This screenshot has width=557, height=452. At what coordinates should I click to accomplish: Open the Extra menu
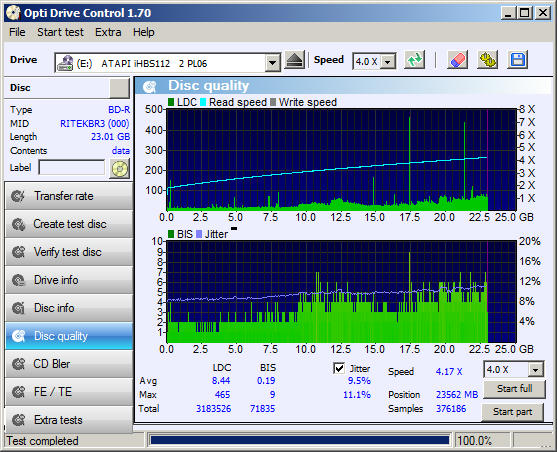pyautogui.click(x=108, y=32)
